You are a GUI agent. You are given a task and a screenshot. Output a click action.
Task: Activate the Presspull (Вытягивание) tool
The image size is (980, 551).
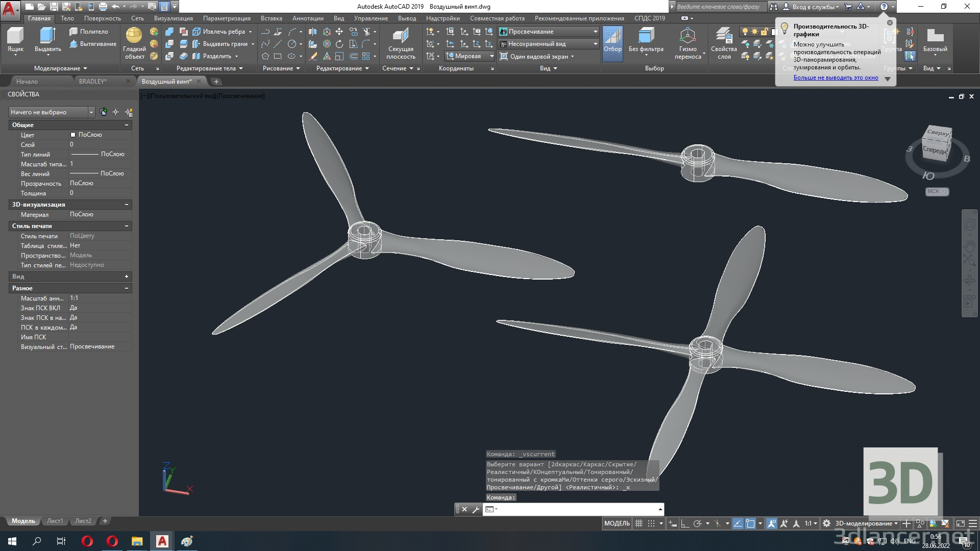tap(93, 44)
